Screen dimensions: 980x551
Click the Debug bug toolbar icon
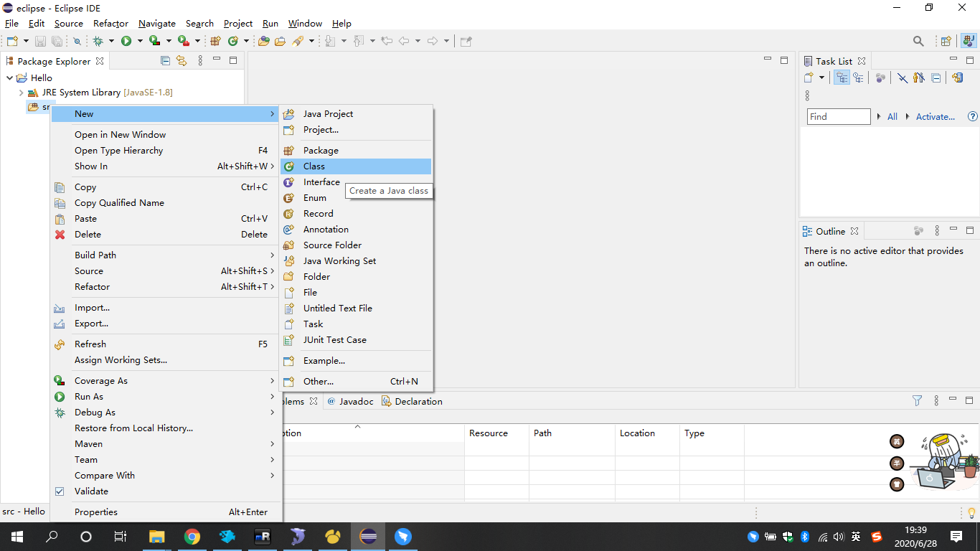click(x=98, y=41)
